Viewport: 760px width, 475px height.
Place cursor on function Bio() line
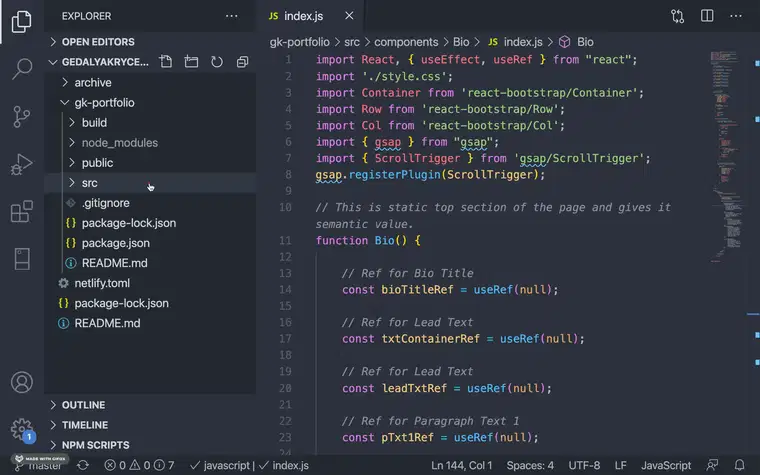(368, 240)
